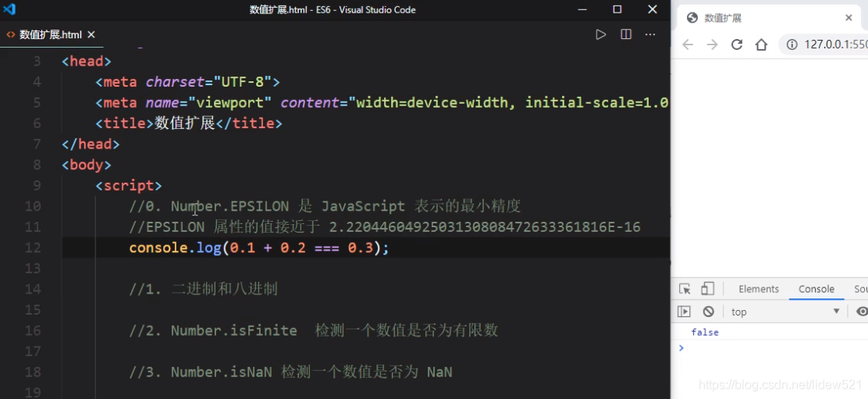Open the browser home page
This screenshot has height=399, width=868.
[x=762, y=45]
